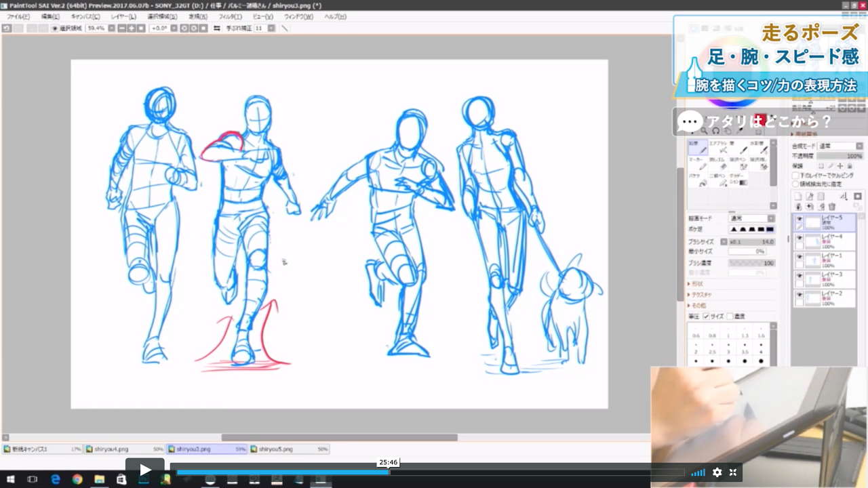Play the video with the play button
Viewport: 868px width, 488px height.
[x=144, y=469]
